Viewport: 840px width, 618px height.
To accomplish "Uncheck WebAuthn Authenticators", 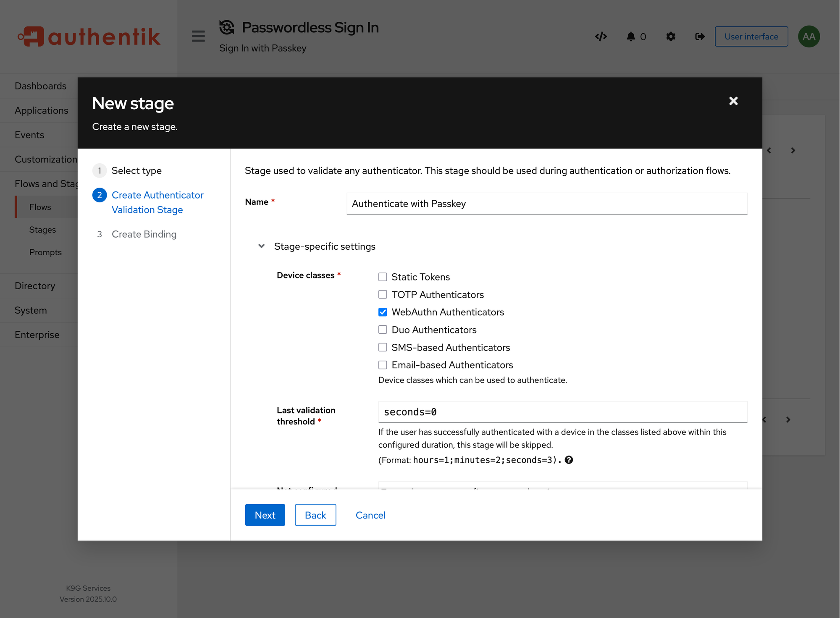I will tap(383, 312).
